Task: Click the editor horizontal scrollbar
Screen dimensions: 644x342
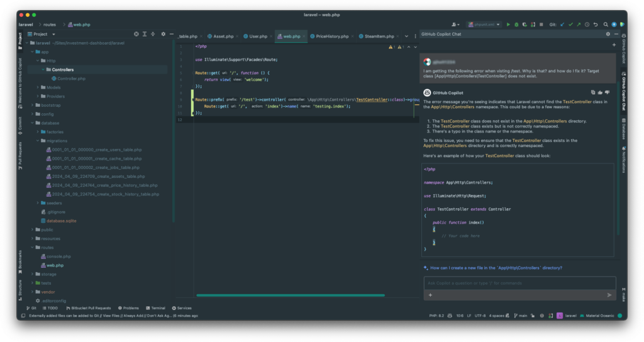Action: pyautogui.click(x=291, y=295)
